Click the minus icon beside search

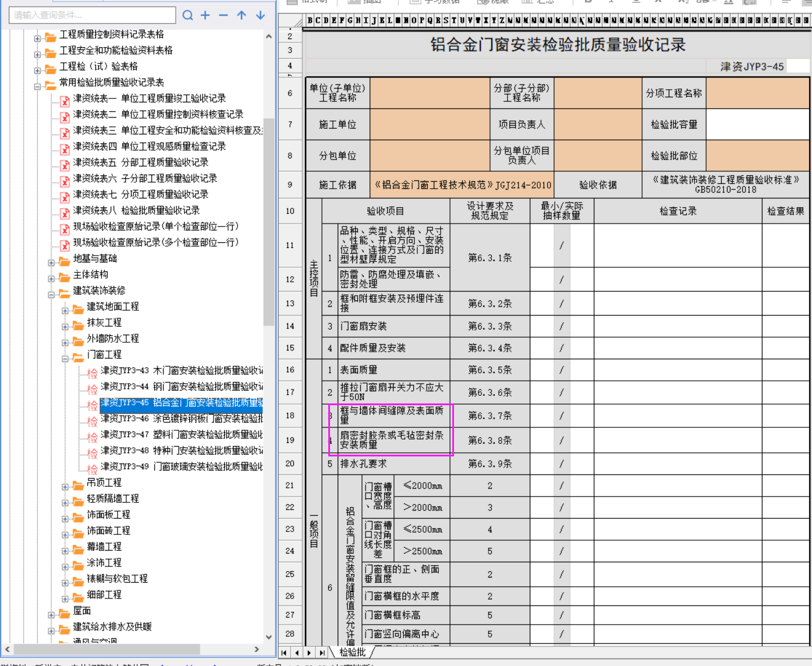[x=224, y=15]
